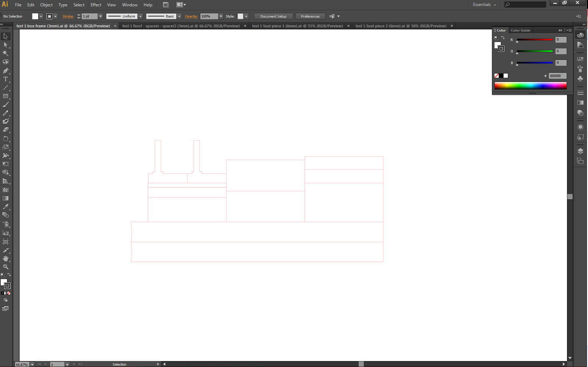Switch to the Color Guide tab
The width and height of the screenshot is (588, 367).
(x=520, y=30)
